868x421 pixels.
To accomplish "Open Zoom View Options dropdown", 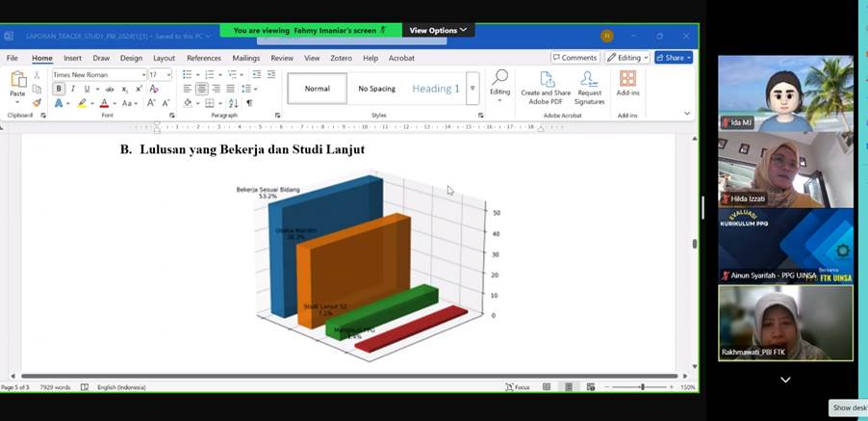I will [x=438, y=30].
